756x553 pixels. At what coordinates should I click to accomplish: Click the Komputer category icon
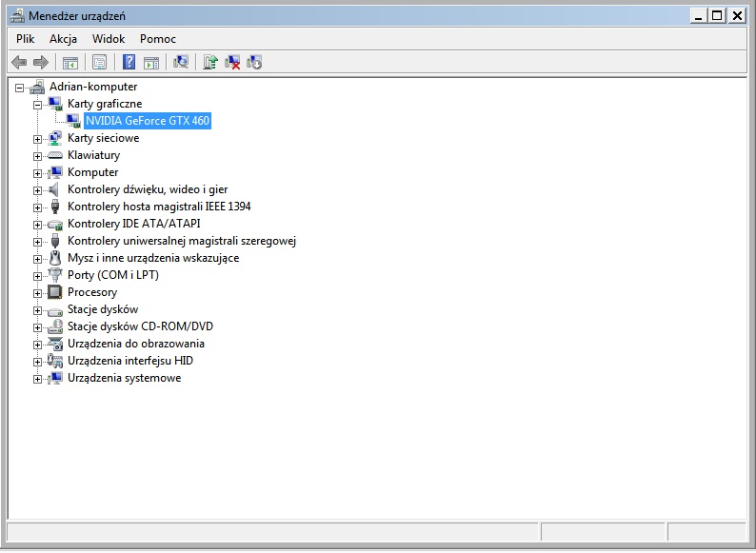click(x=55, y=172)
